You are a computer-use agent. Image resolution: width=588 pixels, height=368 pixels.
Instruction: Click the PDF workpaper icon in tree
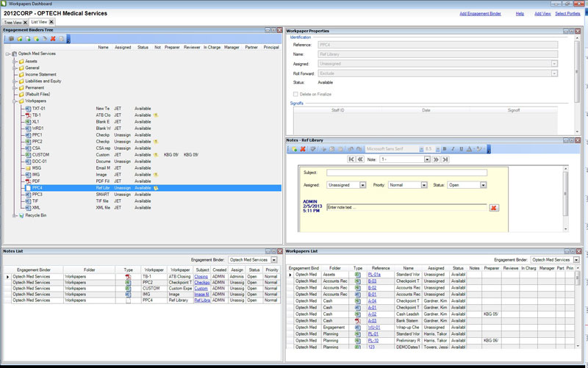pyautogui.click(x=27, y=181)
